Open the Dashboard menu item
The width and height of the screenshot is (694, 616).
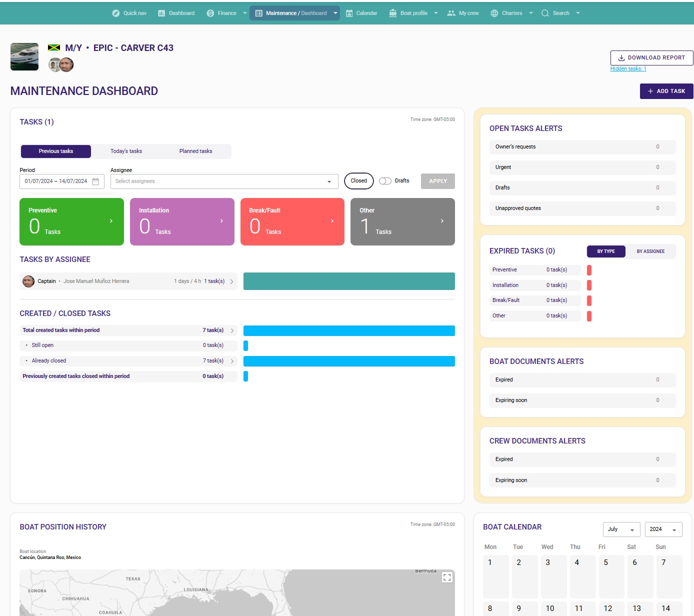(x=176, y=13)
